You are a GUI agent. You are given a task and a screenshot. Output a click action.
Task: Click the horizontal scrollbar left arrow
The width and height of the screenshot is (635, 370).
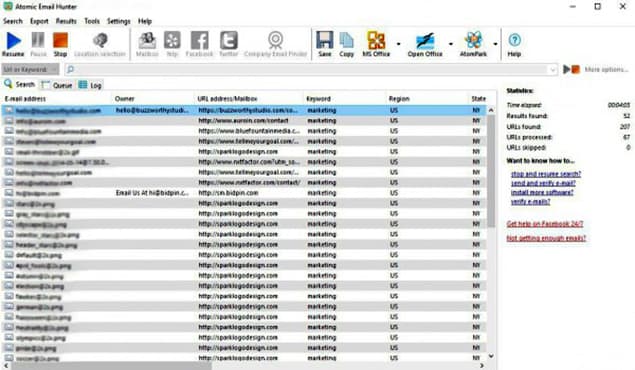point(6,366)
